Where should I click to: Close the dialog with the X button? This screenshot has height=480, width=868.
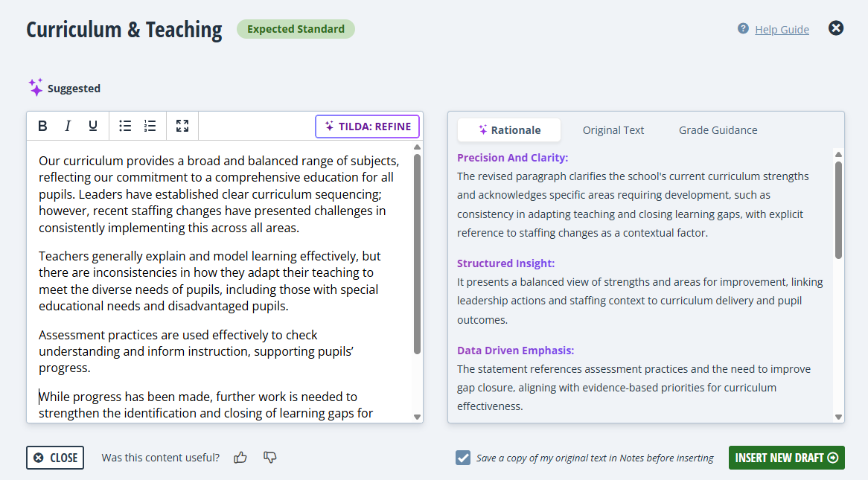[x=835, y=28]
